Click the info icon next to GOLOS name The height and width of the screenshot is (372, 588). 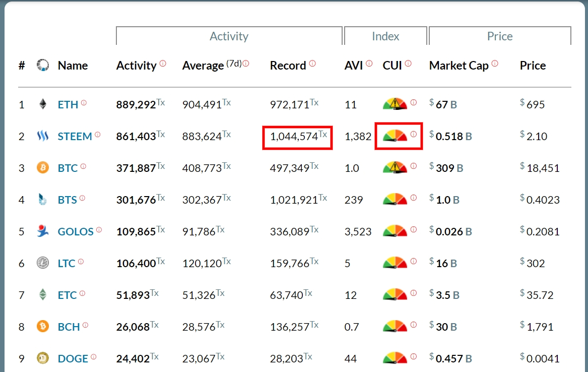99,229
